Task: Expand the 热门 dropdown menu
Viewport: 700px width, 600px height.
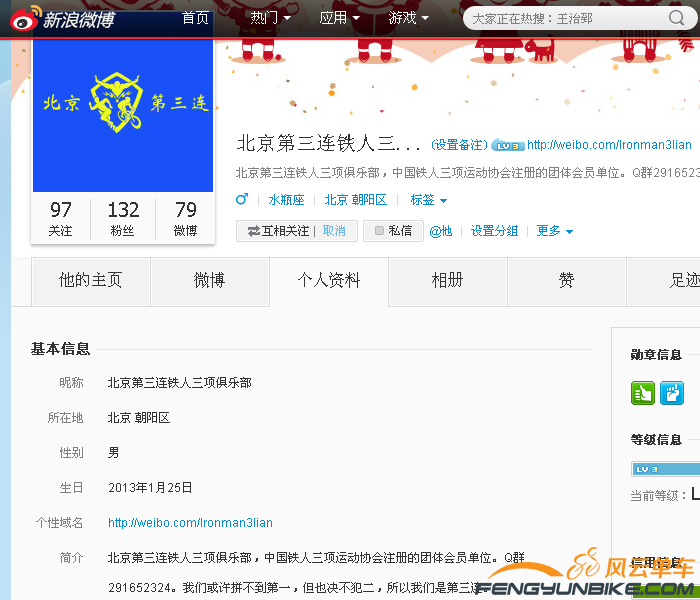Action: [x=271, y=18]
